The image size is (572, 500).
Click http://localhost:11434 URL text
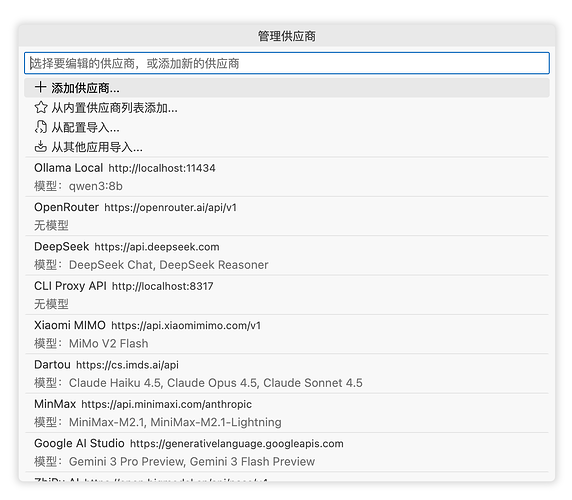coord(162,168)
